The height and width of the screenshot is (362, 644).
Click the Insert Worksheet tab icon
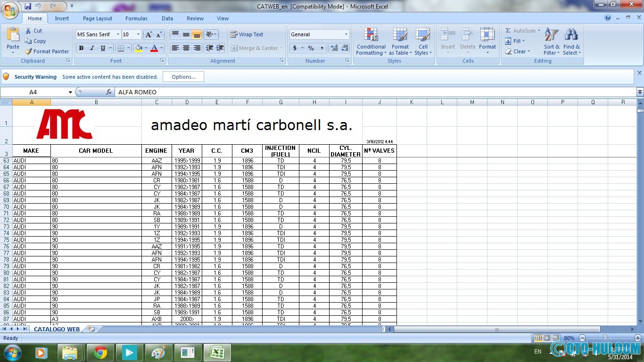point(91,329)
